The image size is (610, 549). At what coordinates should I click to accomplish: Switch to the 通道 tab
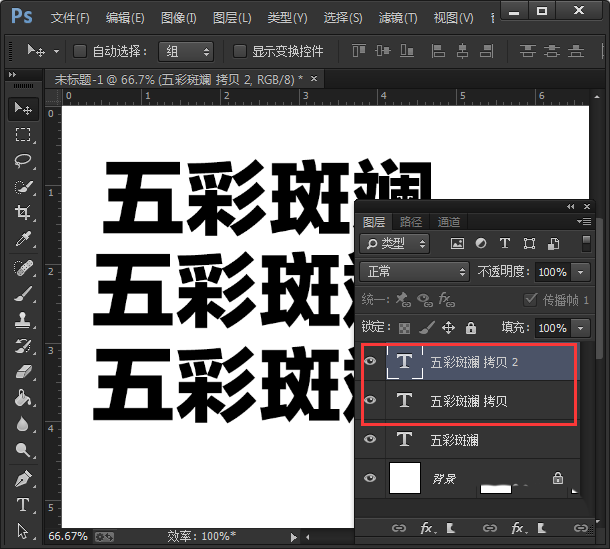click(x=449, y=222)
